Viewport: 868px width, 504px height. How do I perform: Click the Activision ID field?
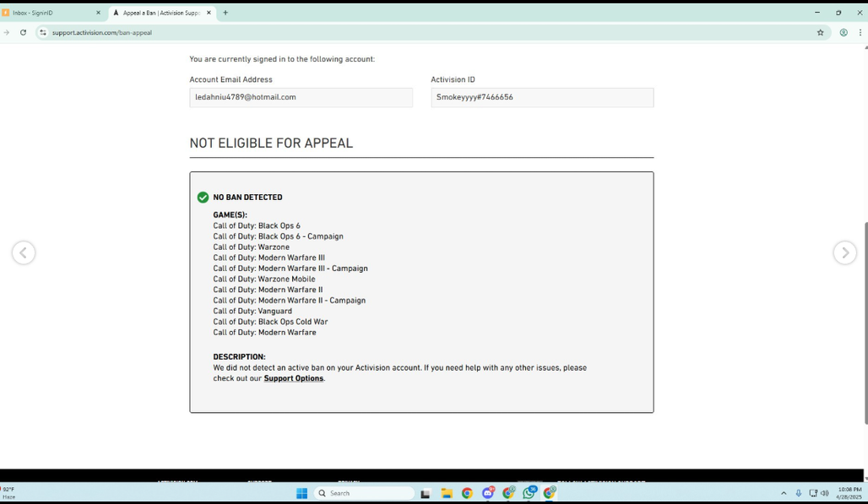coord(542,97)
